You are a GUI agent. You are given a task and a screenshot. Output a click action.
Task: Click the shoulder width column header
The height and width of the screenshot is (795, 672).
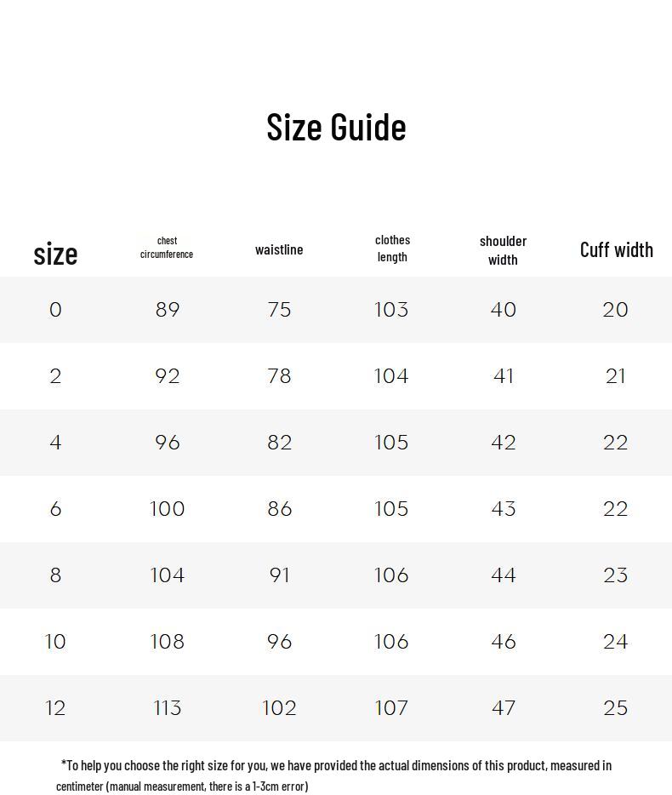[503, 250]
